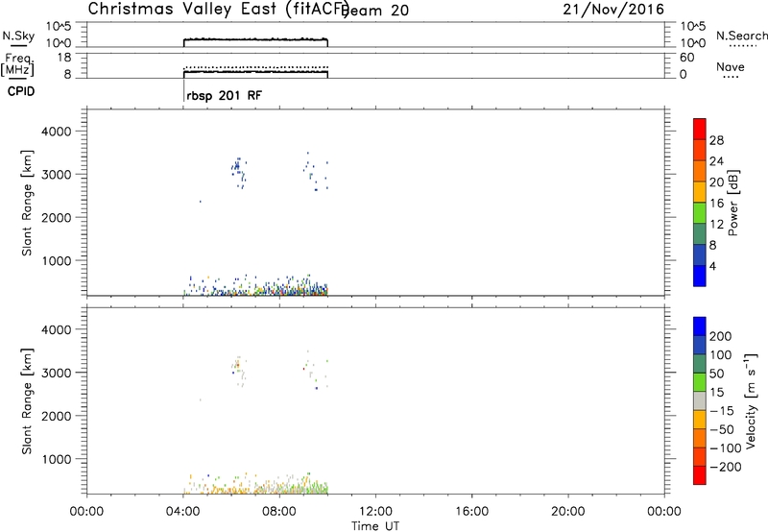
Task: Click the '12:00' time axis tick label
Action: (x=375, y=512)
